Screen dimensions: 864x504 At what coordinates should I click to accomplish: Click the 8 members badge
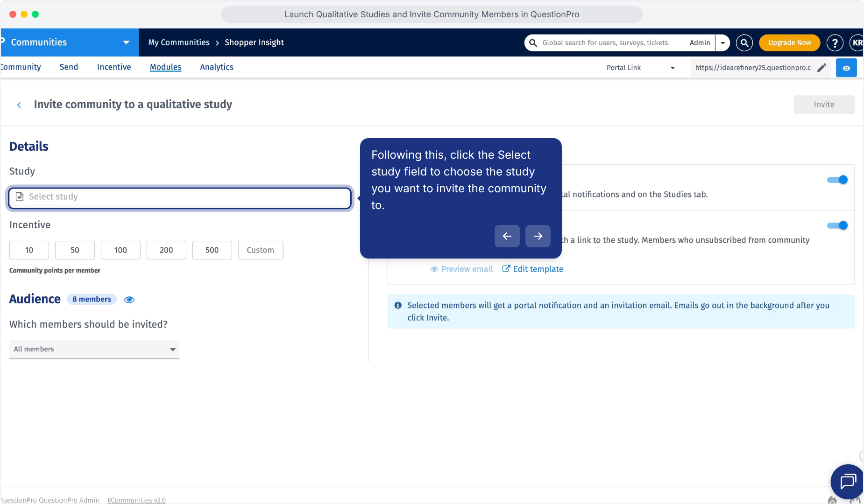click(92, 299)
